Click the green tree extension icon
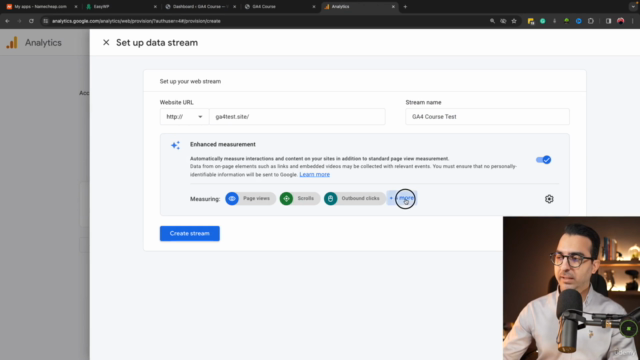Screen dimensions: 640x360 click(x=567, y=21)
